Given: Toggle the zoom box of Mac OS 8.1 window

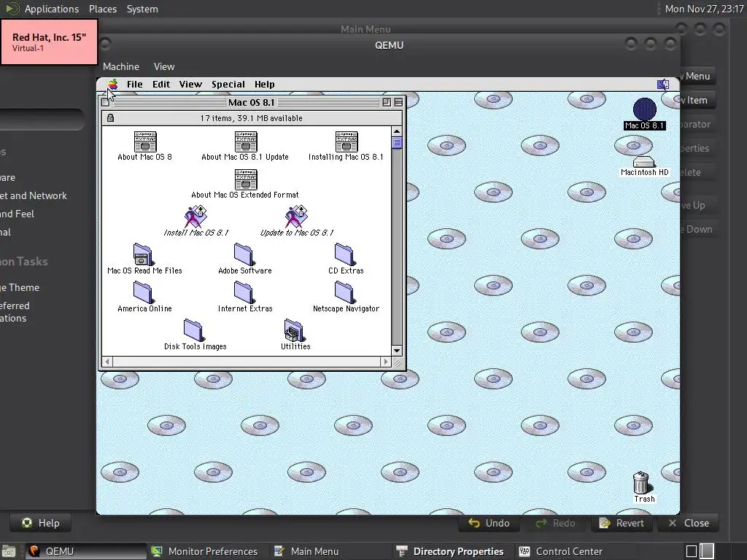Looking at the screenshot, I should click(x=387, y=102).
